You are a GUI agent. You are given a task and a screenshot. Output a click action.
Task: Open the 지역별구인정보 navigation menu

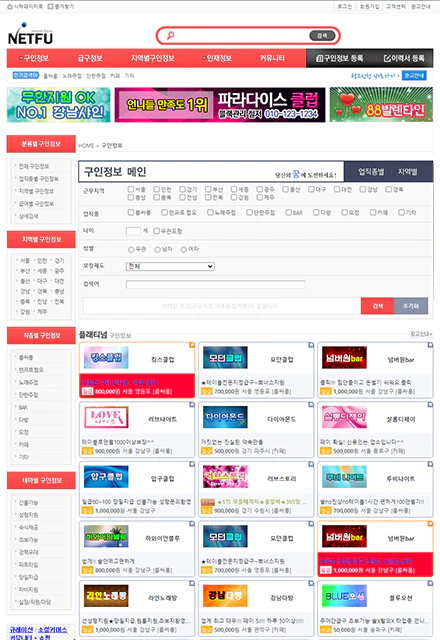(x=153, y=58)
